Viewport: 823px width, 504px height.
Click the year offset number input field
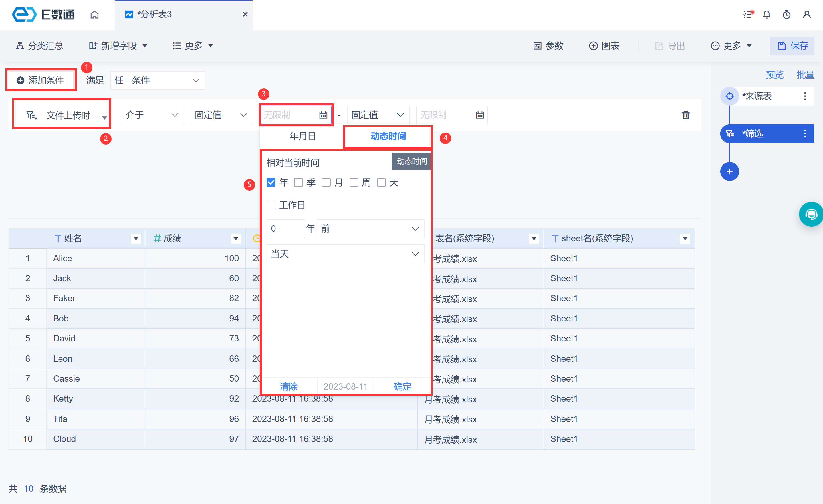[x=286, y=229]
